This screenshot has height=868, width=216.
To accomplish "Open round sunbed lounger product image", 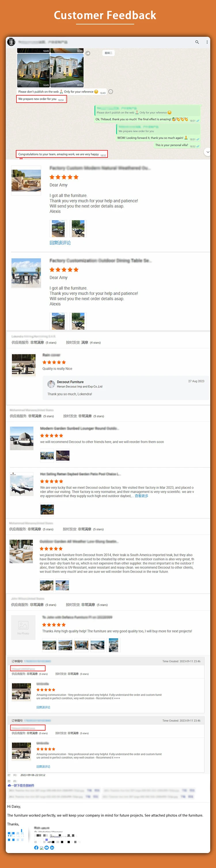I will click(x=22, y=438).
